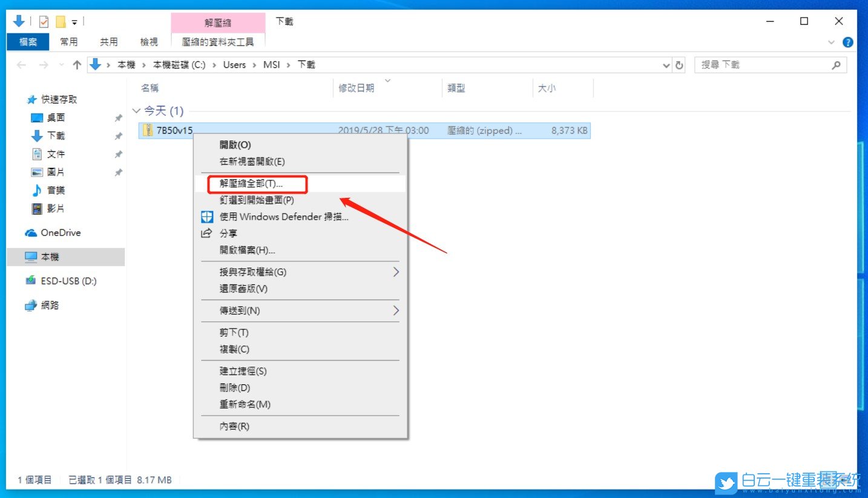Collapse the 今天 group chevron

(x=136, y=111)
